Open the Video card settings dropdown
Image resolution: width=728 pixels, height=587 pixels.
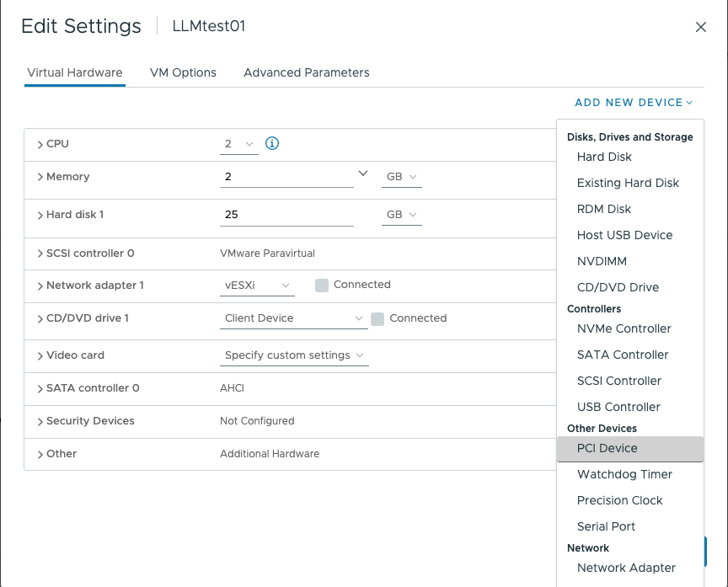(x=294, y=355)
